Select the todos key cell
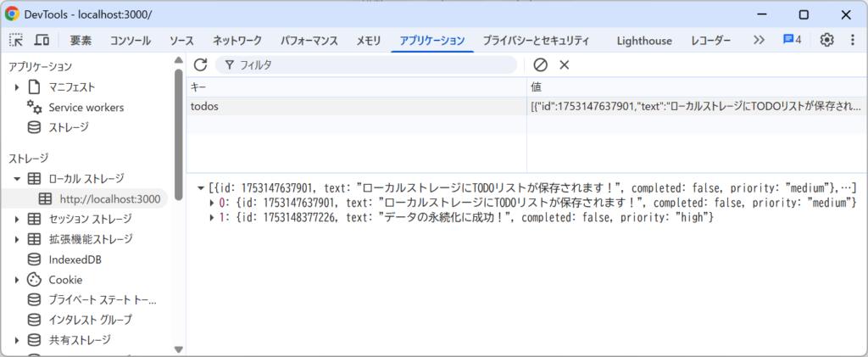This screenshot has width=868, height=357. point(357,106)
